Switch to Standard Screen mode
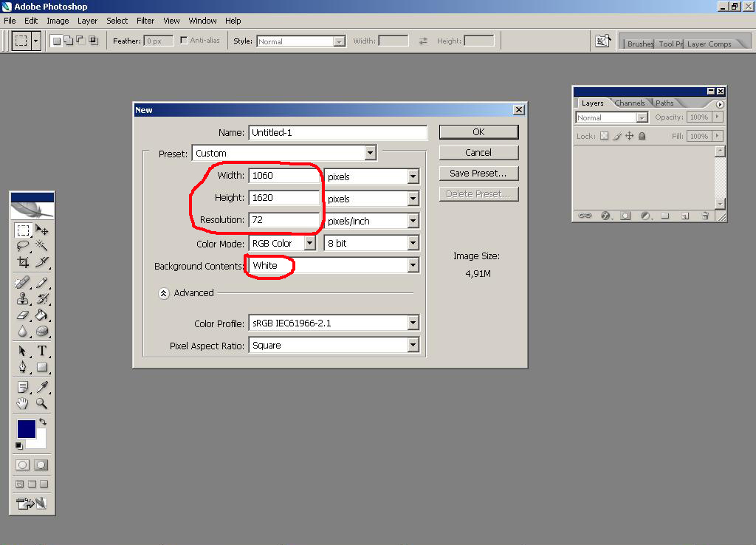The image size is (756, 545). coord(20,484)
